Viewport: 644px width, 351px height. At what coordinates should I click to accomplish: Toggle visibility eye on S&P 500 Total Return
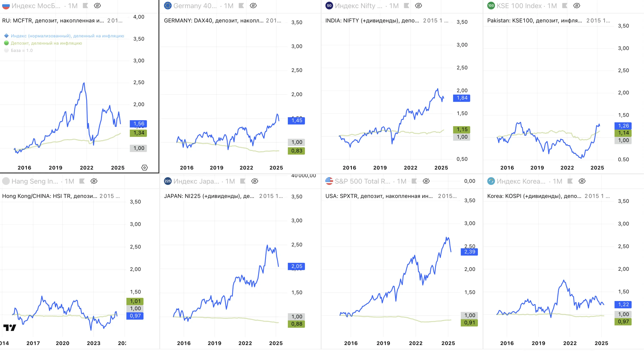(426, 181)
